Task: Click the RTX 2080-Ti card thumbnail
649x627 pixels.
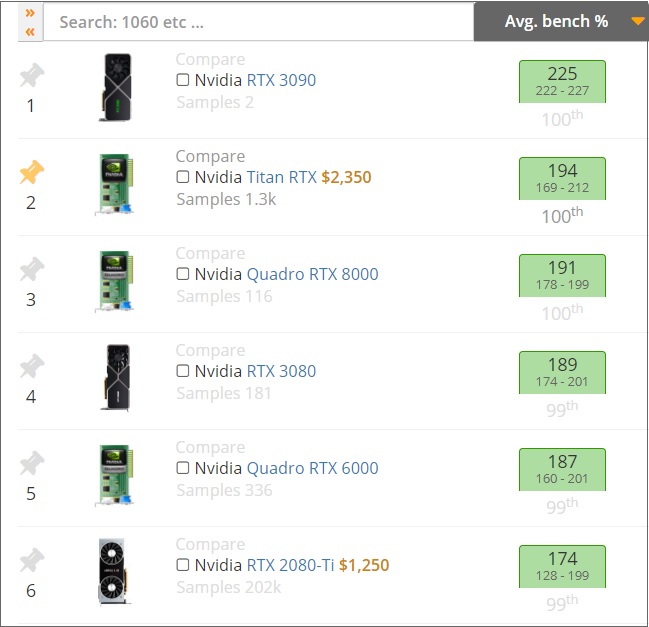Action: [112, 572]
